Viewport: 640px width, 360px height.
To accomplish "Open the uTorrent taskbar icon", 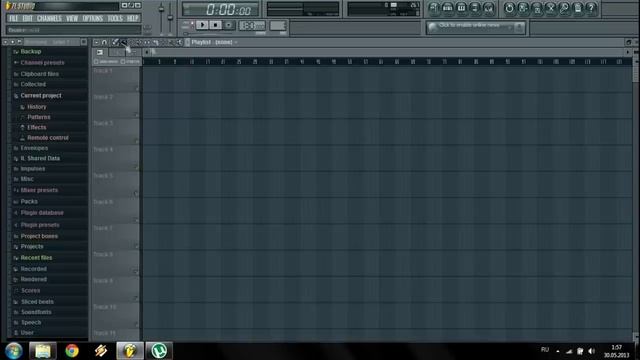I will [159, 351].
